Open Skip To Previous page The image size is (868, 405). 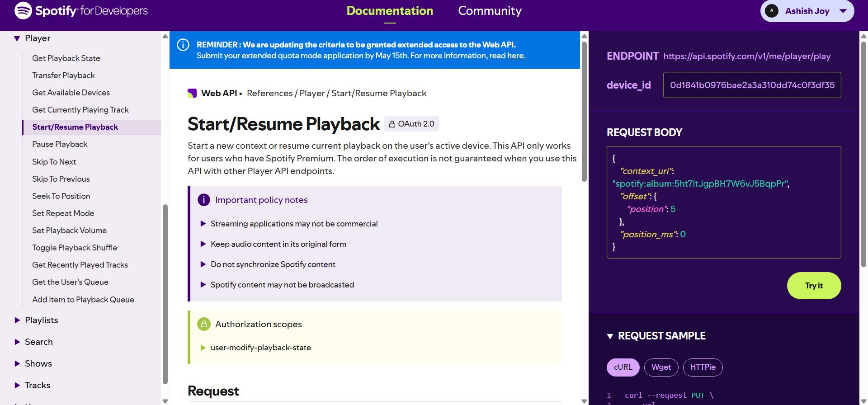tap(61, 179)
